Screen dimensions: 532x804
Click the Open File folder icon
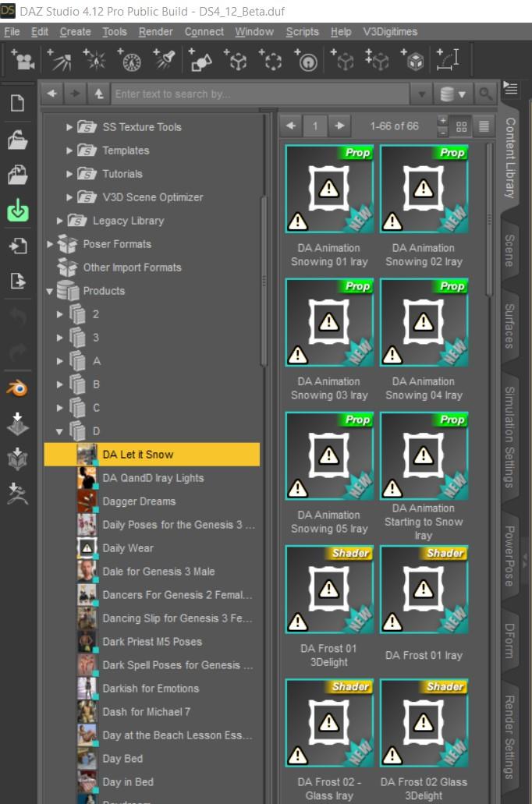point(17,140)
